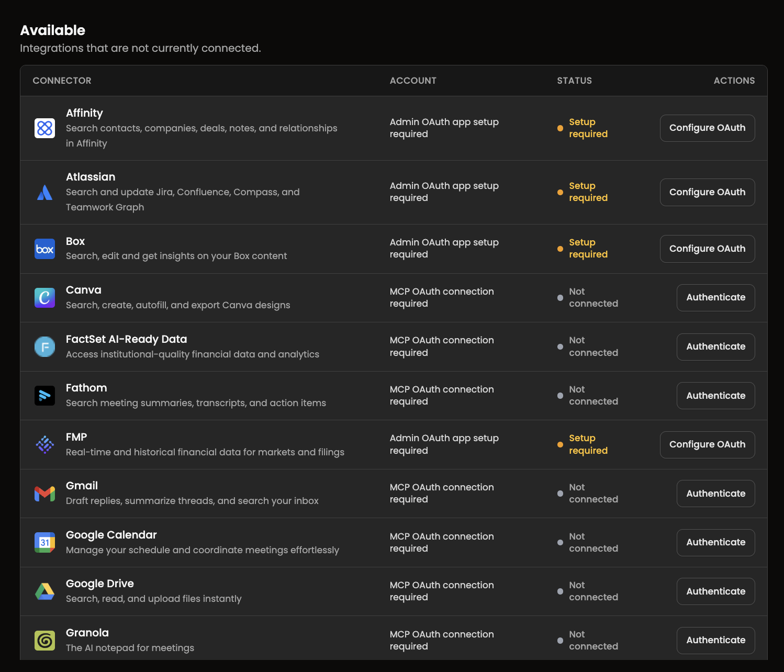
Task: Click the Box logo icon
Action: click(44, 249)
